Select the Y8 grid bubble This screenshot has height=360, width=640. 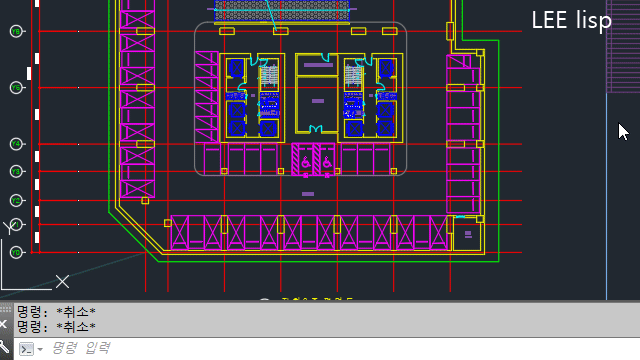[16, 31]
